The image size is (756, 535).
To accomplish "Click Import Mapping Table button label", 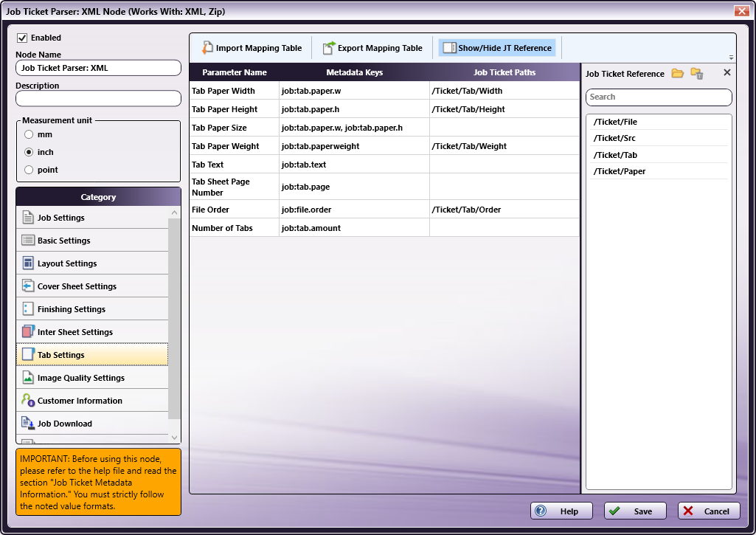I will coord(259,48).
